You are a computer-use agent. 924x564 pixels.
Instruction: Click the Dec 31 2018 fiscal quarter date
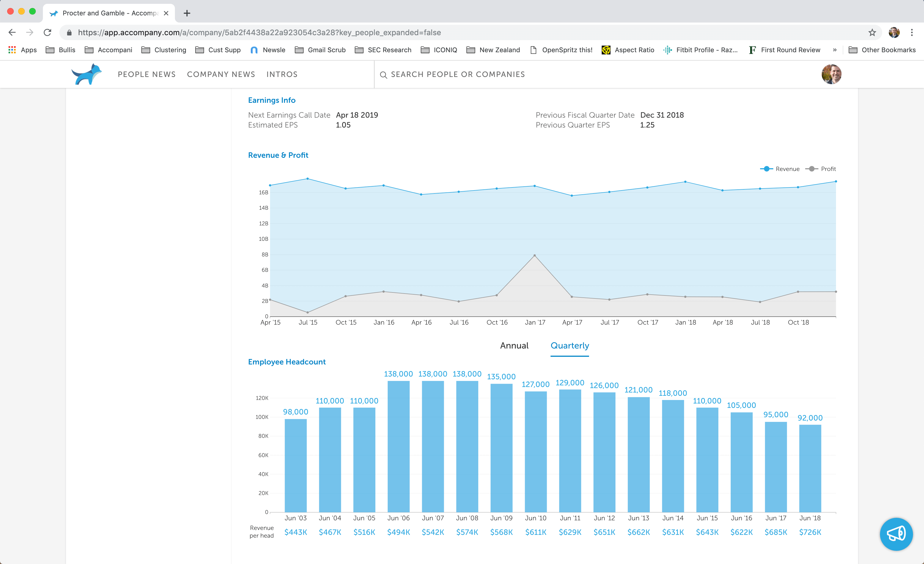pos(662,115)
